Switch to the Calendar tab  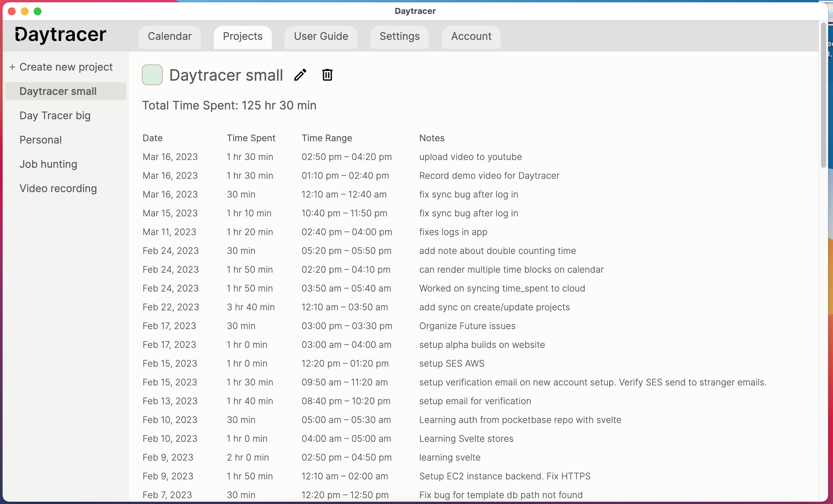point(170,37)
